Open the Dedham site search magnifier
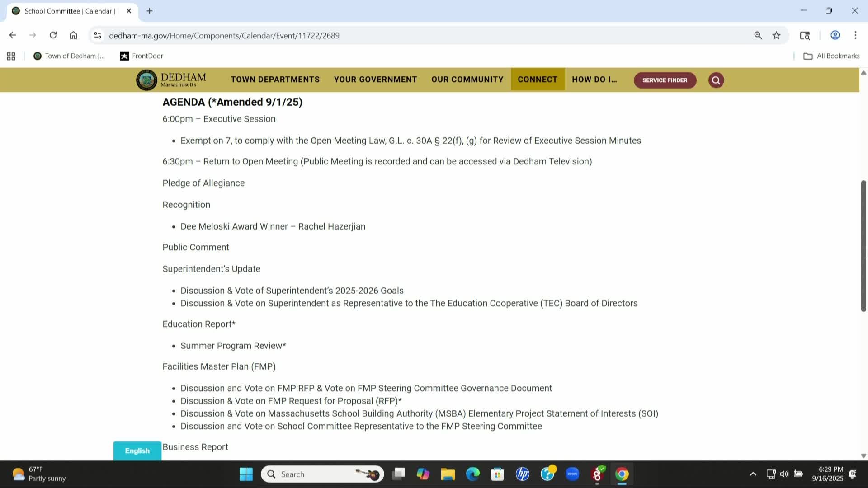 [x=716, y=80]
